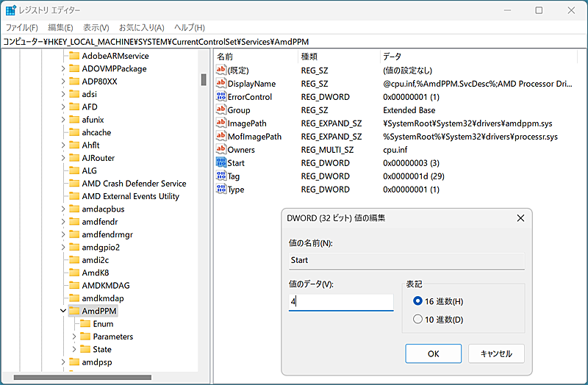Image resolution: width=588 pixels, height=385 pixels.
Task: Select the AMD Crash Defender Service key
Action: (x=134, y=183)
